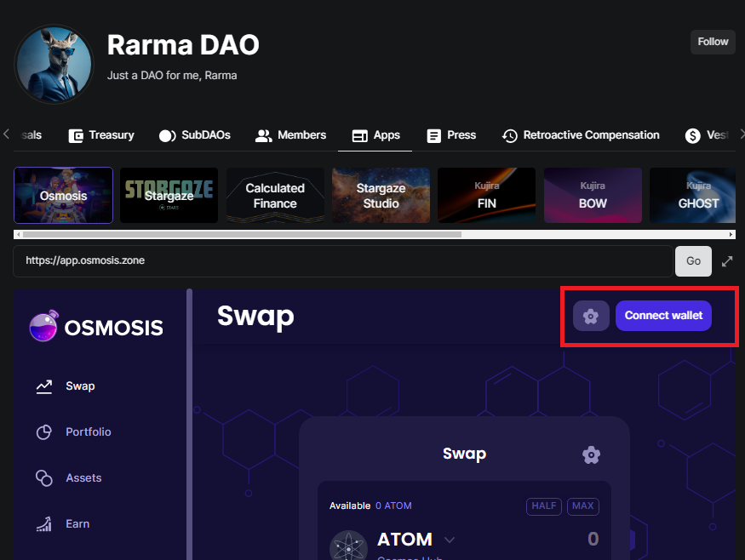This screenshot has width=745, height=560.
Task: Click the Rarma DAO avatar image
Action: coord(54,64)
